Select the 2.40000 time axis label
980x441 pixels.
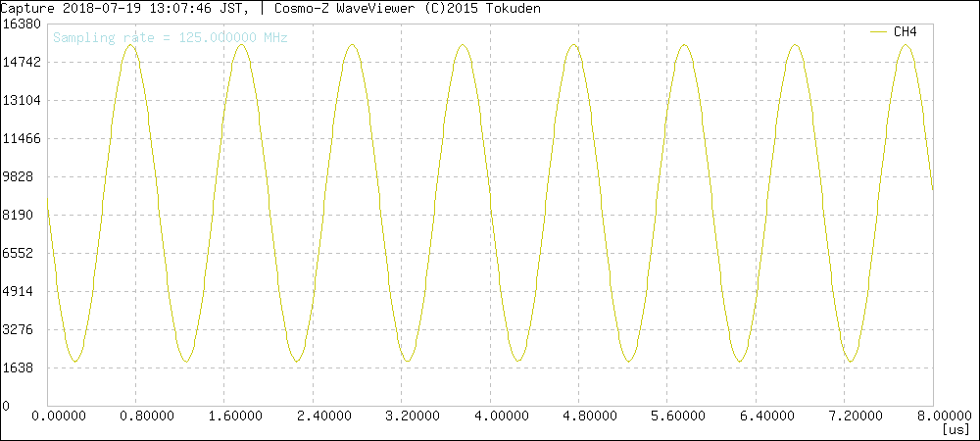pos(323,416)
